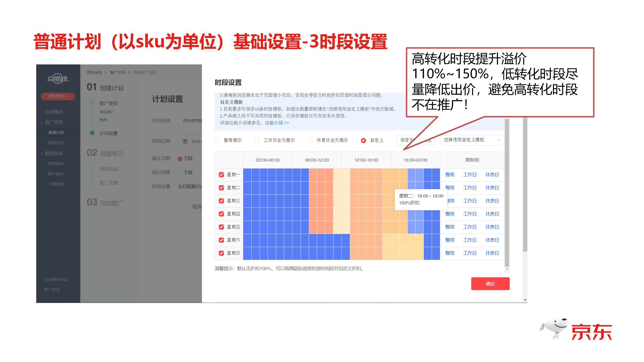Screen dimensions: 644x362
Task: Click the page scrollbar bottom arrow
Action: (x=525, y=300)
